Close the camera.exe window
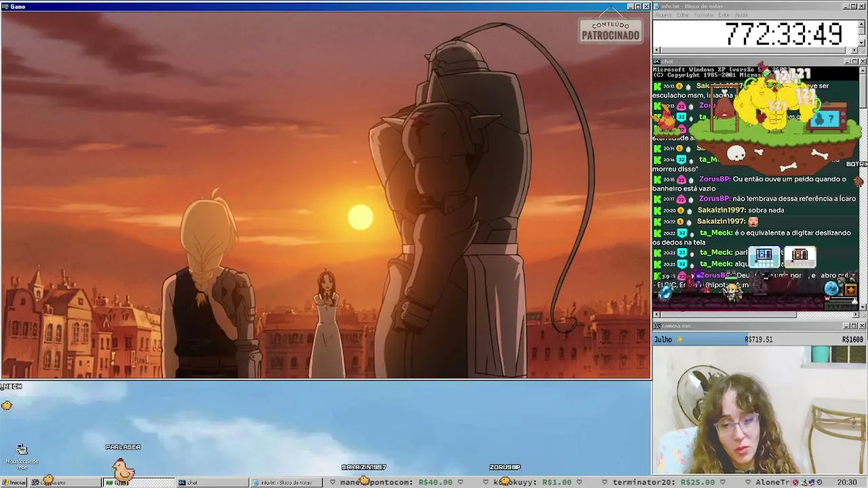This screenshot has height=488, width=868. point(863,326)
